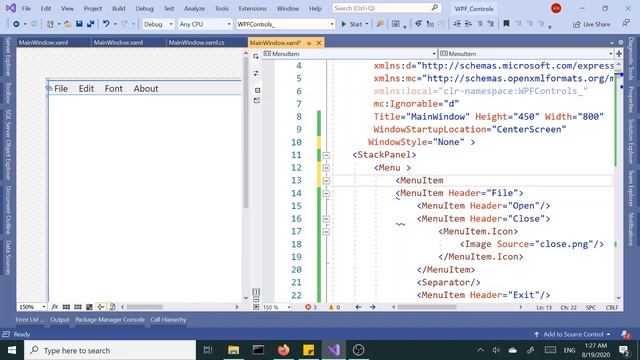
Task: Click the red error count indicator
Action: (x=311, y=307)
